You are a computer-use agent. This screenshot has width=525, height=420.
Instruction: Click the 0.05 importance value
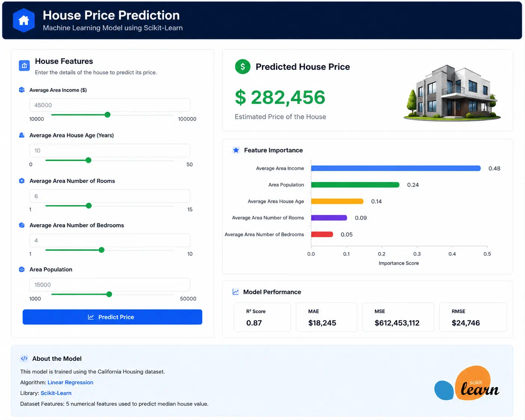347,235
